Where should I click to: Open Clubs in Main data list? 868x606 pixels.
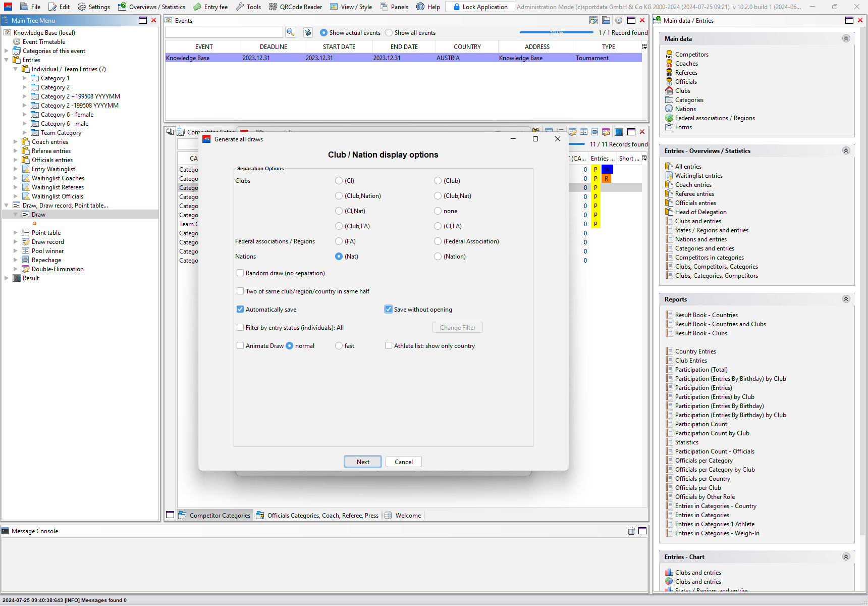[x=682, y=91]
